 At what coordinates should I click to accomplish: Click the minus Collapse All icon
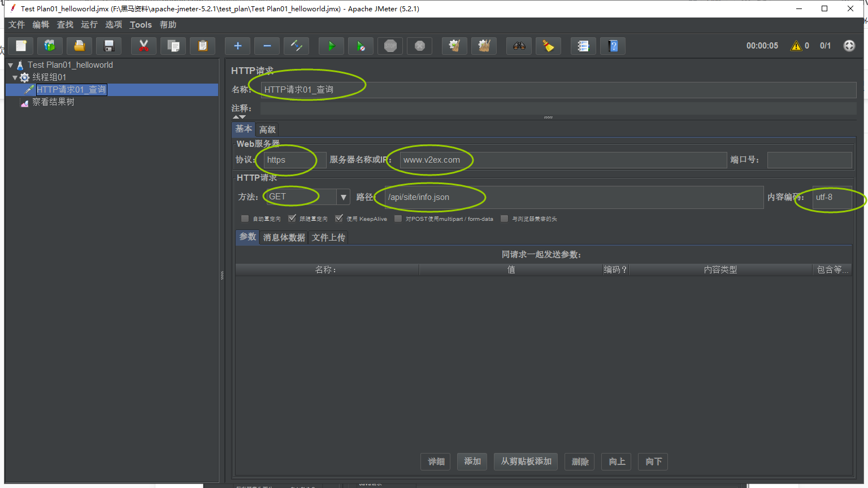[267, 46]
